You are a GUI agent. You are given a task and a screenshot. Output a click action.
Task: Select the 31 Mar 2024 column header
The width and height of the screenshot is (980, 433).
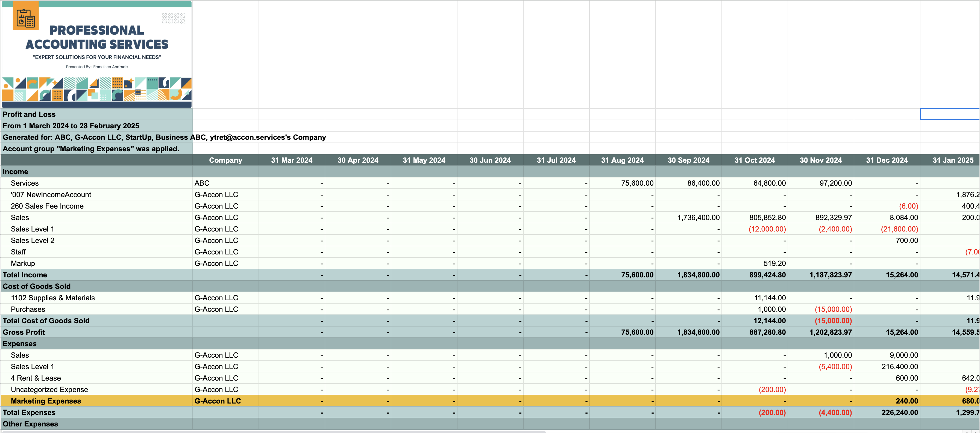[x=291, y=160]
